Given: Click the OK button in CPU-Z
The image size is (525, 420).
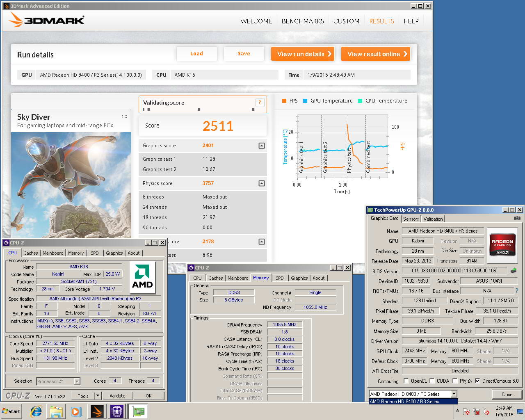Looking at the screenshot, I should coord(148,396).
